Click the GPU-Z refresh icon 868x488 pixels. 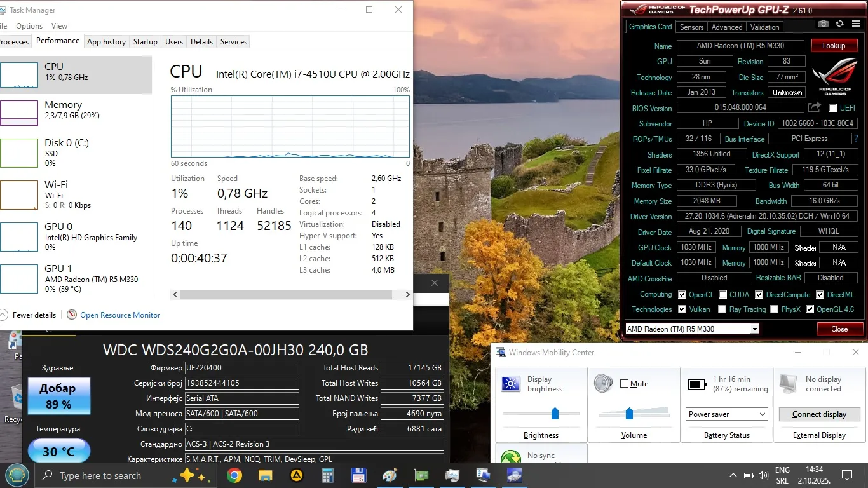pyautogui.click(x=839, y=24)
